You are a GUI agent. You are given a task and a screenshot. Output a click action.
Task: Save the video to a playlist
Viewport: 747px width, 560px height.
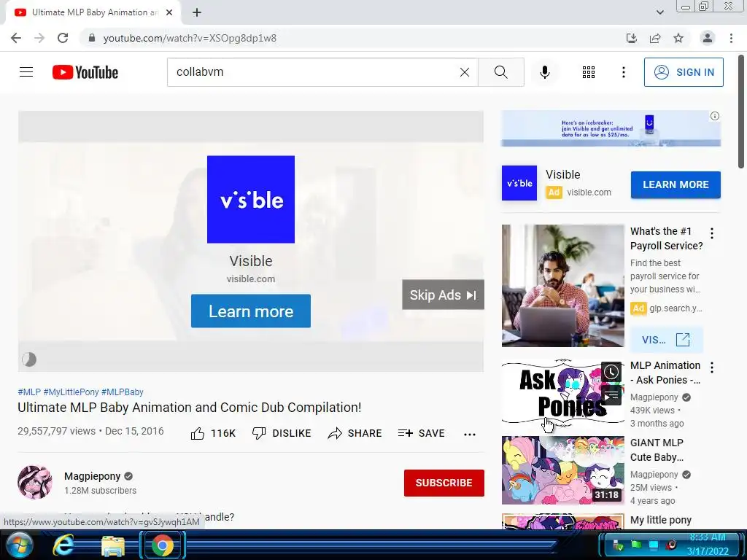pyautogui.click(x=422, y=433)
